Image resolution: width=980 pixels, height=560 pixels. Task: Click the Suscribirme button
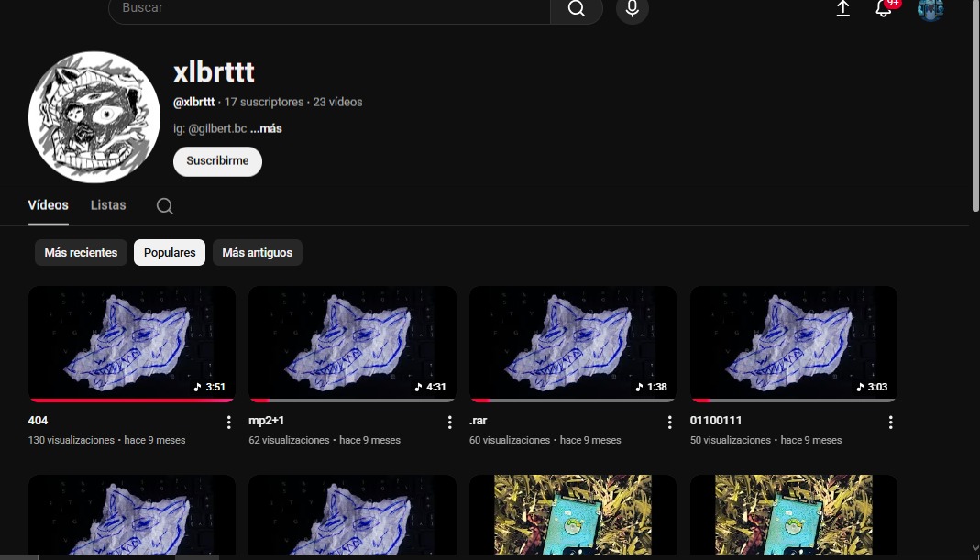(x=217, y=161)
